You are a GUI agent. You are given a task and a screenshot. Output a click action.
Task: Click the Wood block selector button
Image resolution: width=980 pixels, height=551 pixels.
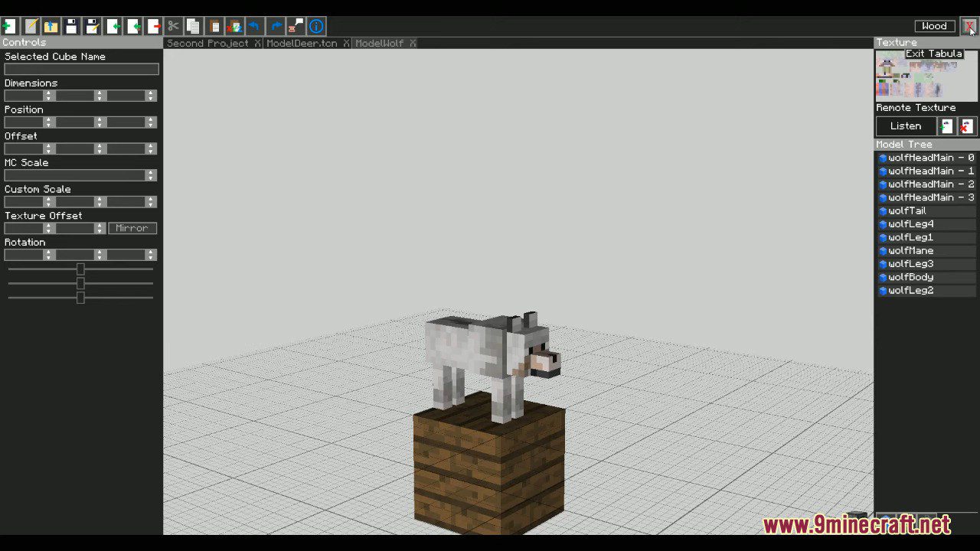tap(934, 26)
